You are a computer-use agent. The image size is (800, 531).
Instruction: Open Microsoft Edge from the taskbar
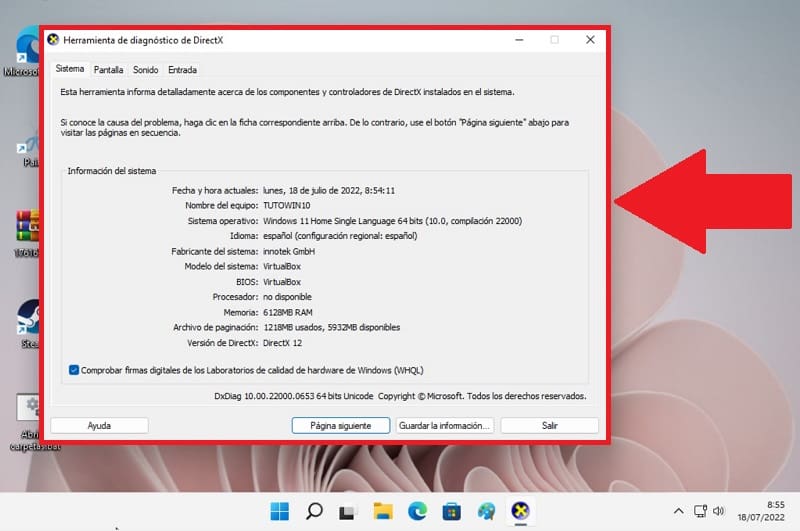click(x=417, y=511)
